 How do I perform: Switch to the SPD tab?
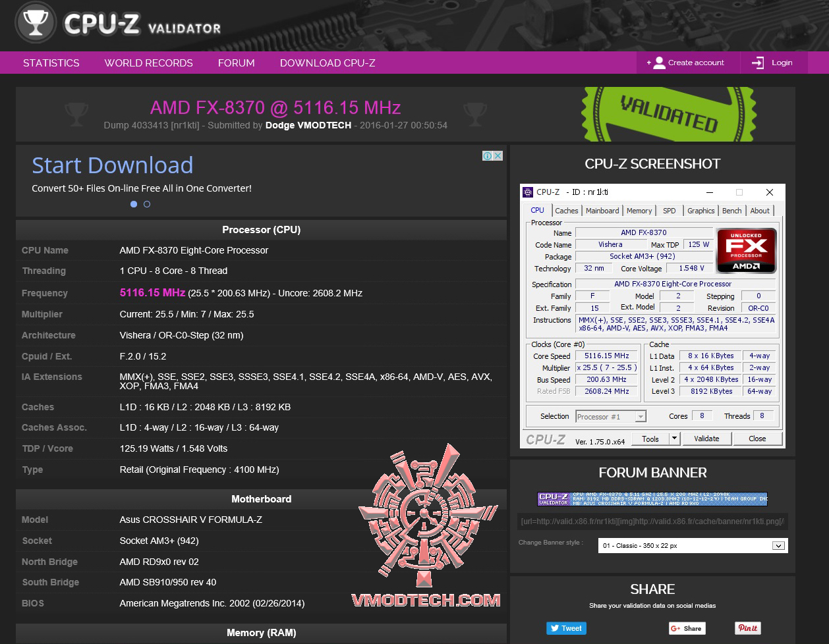tap(670, 211)
